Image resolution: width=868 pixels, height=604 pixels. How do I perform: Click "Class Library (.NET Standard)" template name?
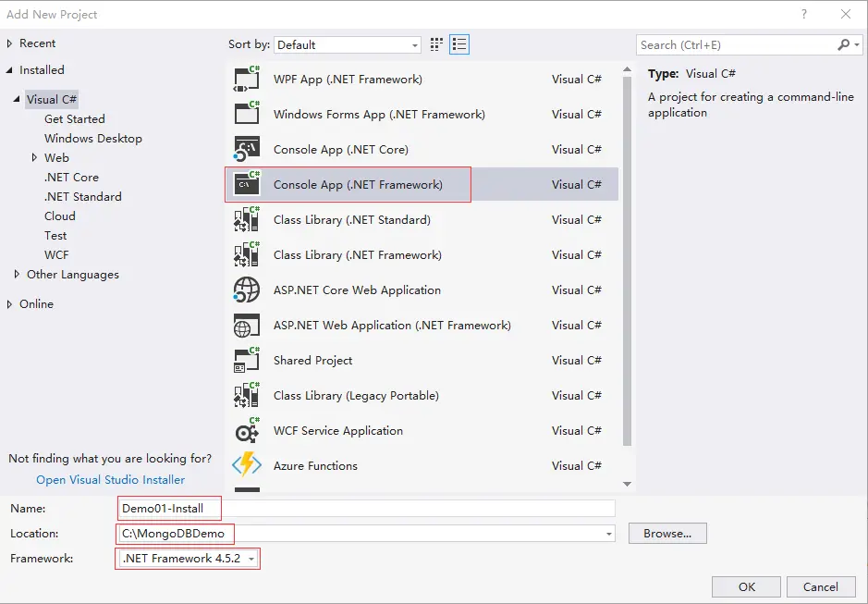coord(352,220)
